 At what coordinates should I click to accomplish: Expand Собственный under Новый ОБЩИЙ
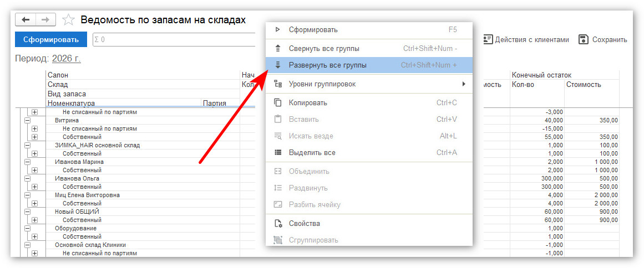(x=35, y=220)
